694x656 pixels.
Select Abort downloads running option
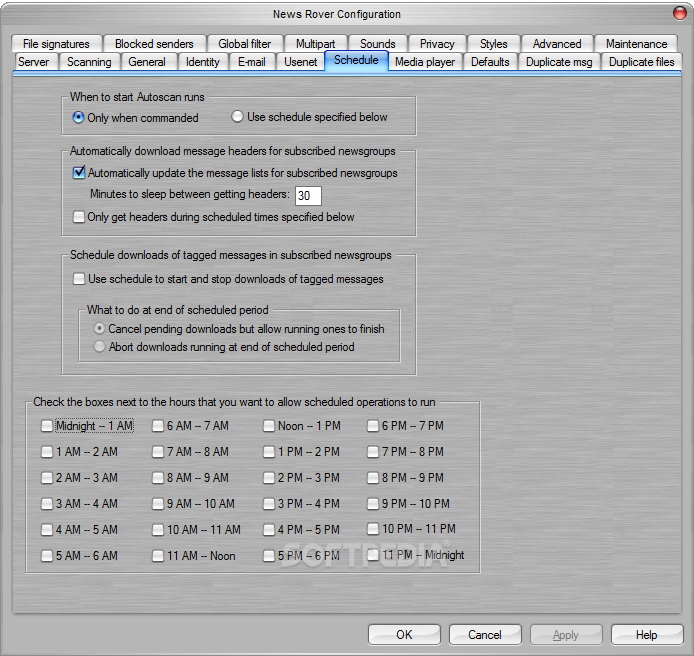(x=224, y=347)
